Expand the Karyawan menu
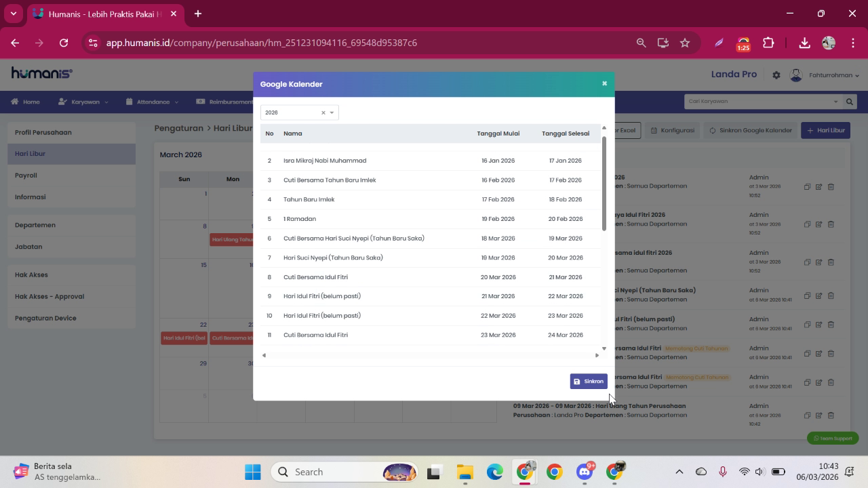This screenshot has width=868, height=488. [x=83, y=102]
